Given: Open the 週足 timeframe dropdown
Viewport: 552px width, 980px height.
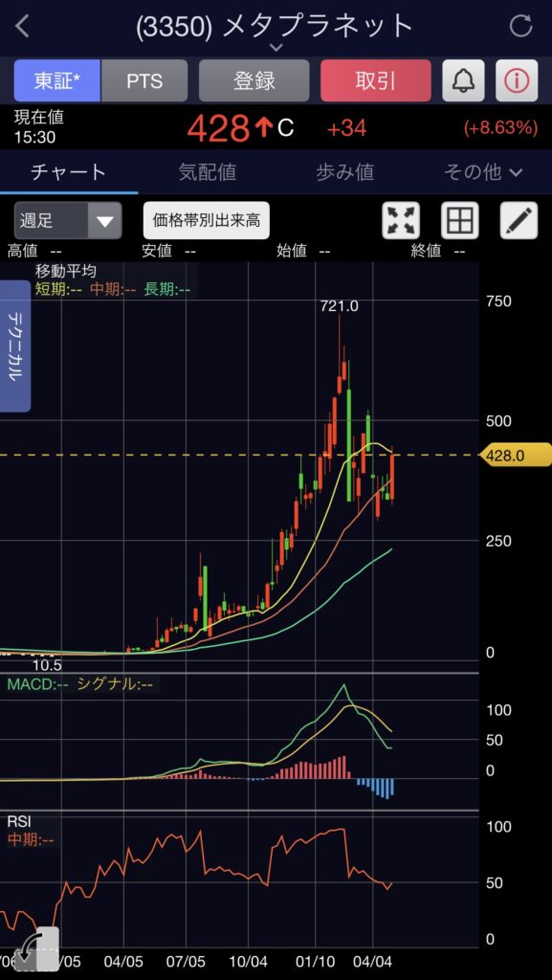Looking at the screenshot, I should pos(68,221).
